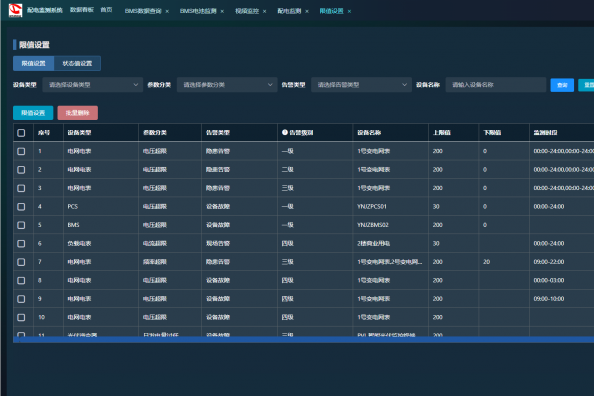Select the 状态值设置 sub-tab
594x396 pixels.
(77, 63)
